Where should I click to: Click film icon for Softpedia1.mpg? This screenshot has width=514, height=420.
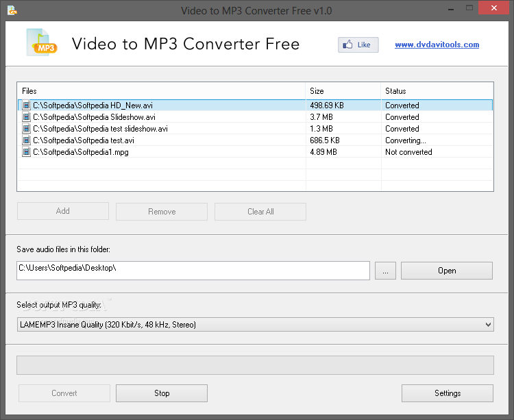click(26, 151)
